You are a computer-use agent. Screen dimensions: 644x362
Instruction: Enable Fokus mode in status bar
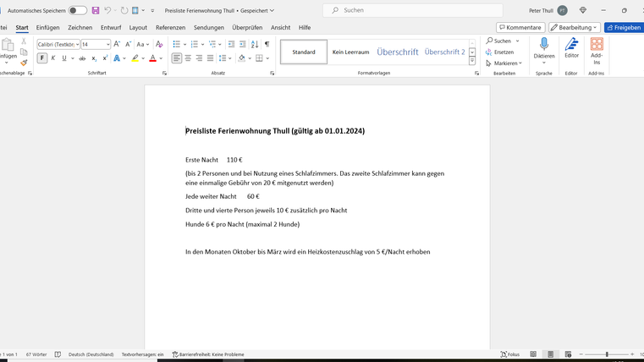[509, 354]
